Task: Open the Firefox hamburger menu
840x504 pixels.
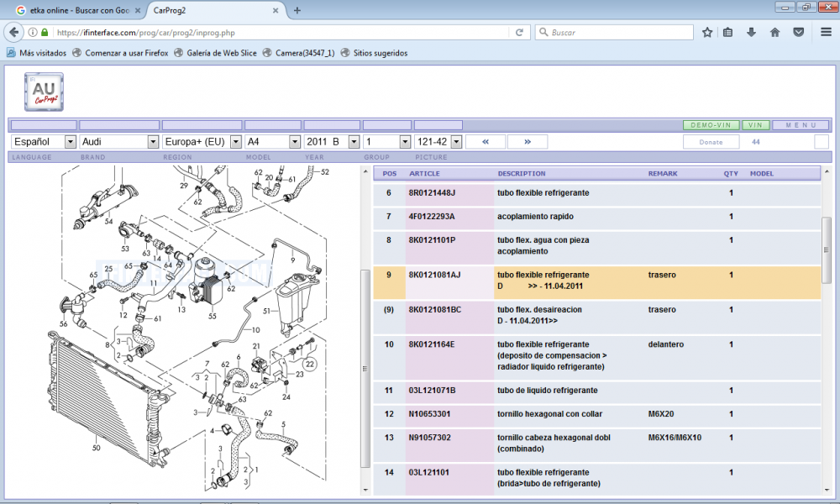Action: pos(826,32)
